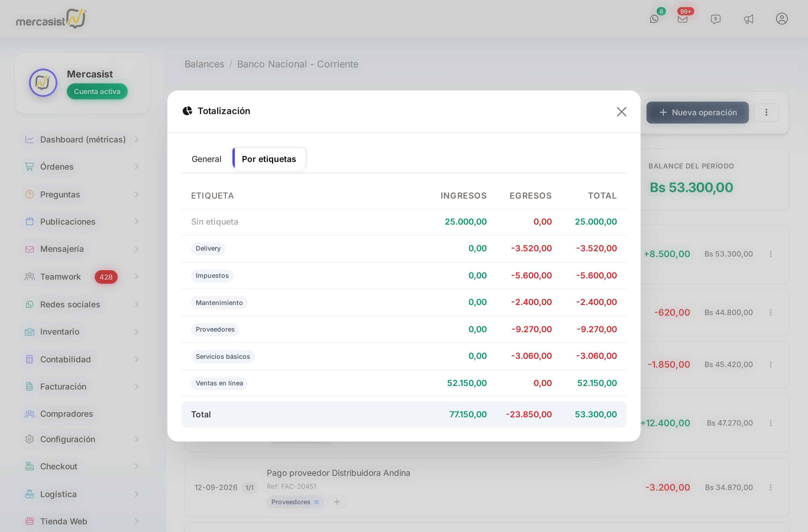Click the Delivery tag in table
This screenshot has height=532, width=808.
tap(208, 248)
